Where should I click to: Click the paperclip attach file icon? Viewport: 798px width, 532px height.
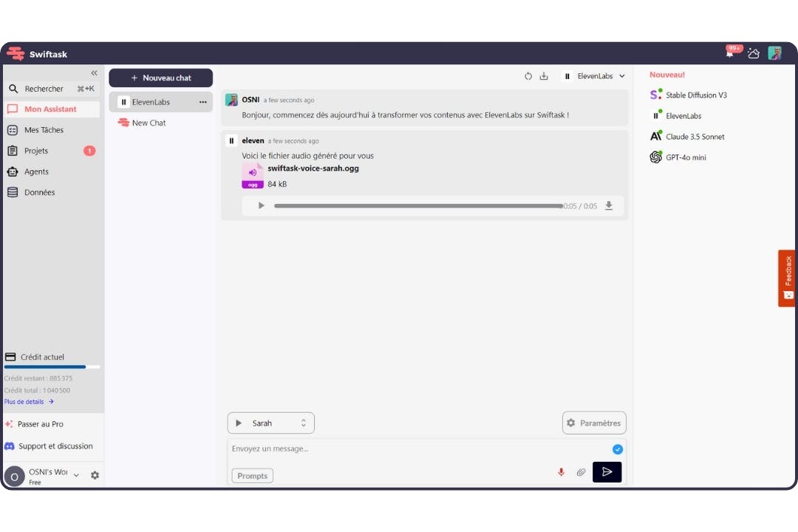coord(581,472)
